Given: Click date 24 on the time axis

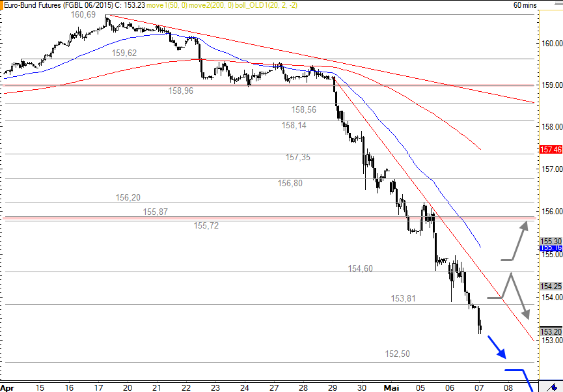Looking at the screenshot, I should [x=245, y=388].
